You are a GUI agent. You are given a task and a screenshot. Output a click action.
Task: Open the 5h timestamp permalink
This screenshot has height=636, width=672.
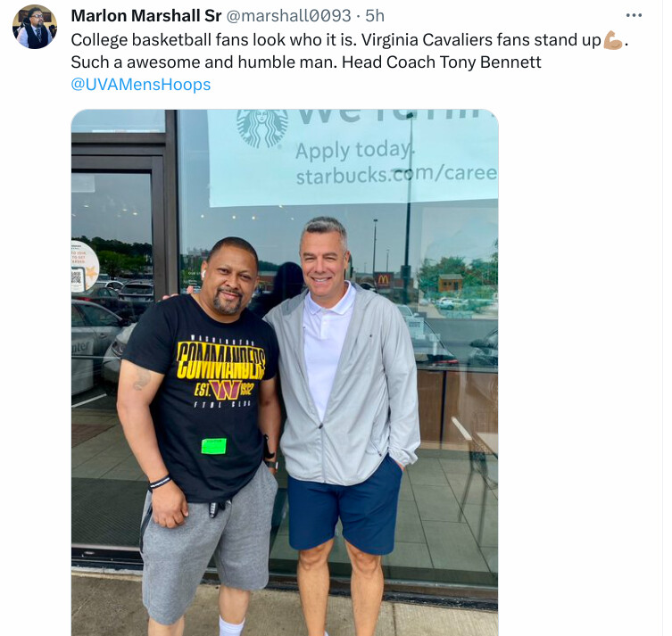tap(375, 16)
